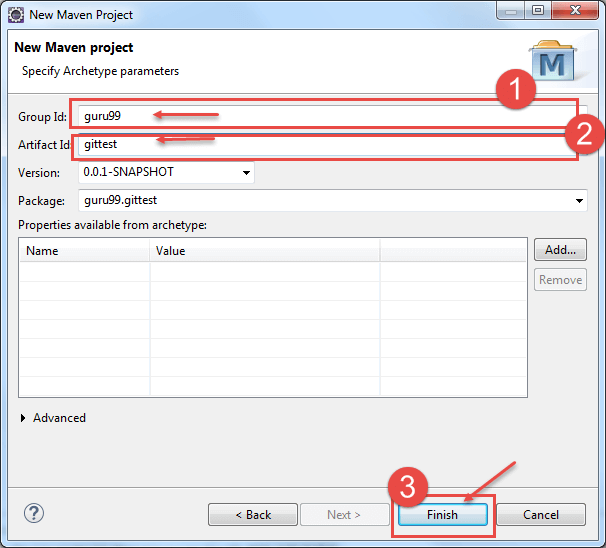Expand the Advanced section

click(25, 418)
